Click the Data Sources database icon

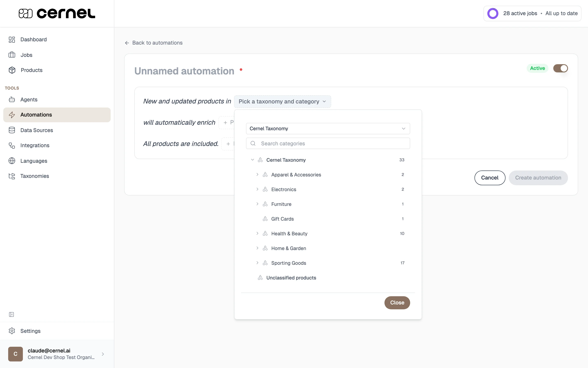pos(12,130)
